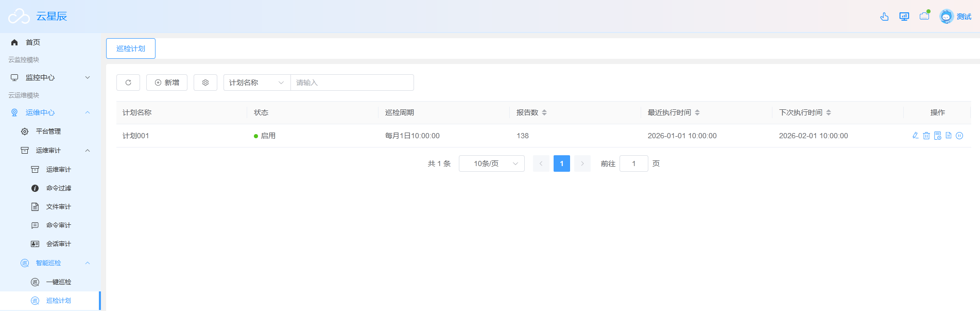Screen dimensions: 980x311
Task: Open the 计划名称 search field dropdown
Action: (257, 83)
